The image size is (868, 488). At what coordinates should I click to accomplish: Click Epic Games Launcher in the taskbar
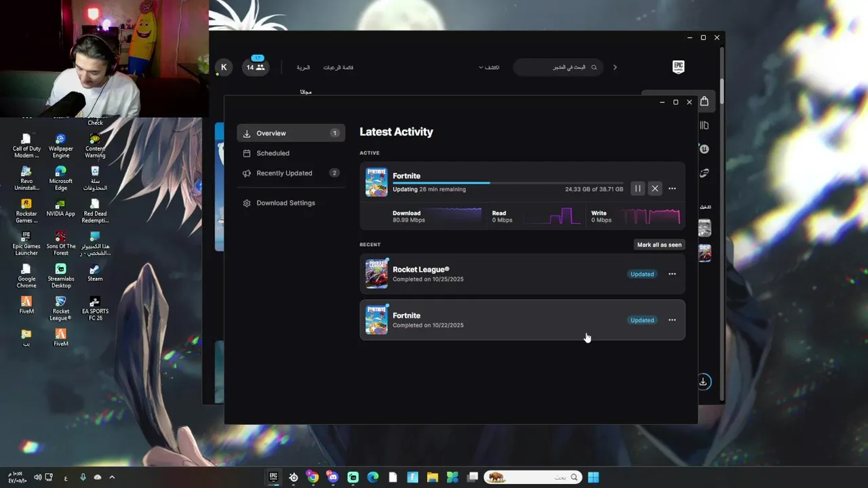pos(274,477)
